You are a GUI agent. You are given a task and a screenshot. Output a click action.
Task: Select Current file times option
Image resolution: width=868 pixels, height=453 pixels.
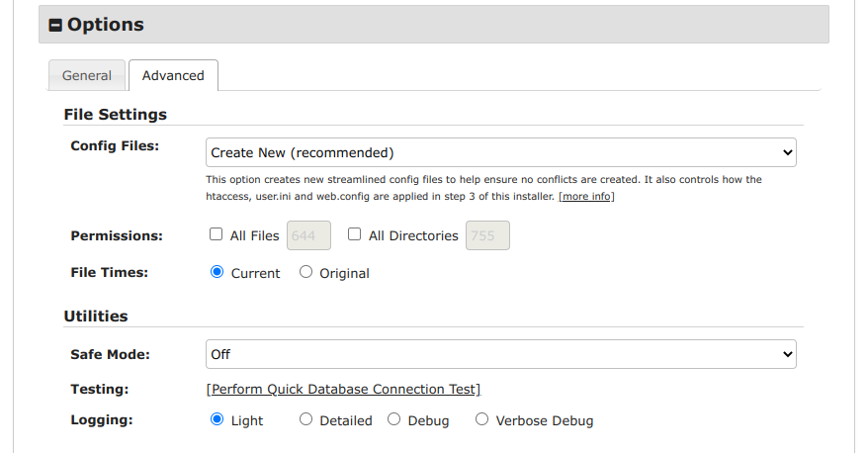[x=217, y=272]
